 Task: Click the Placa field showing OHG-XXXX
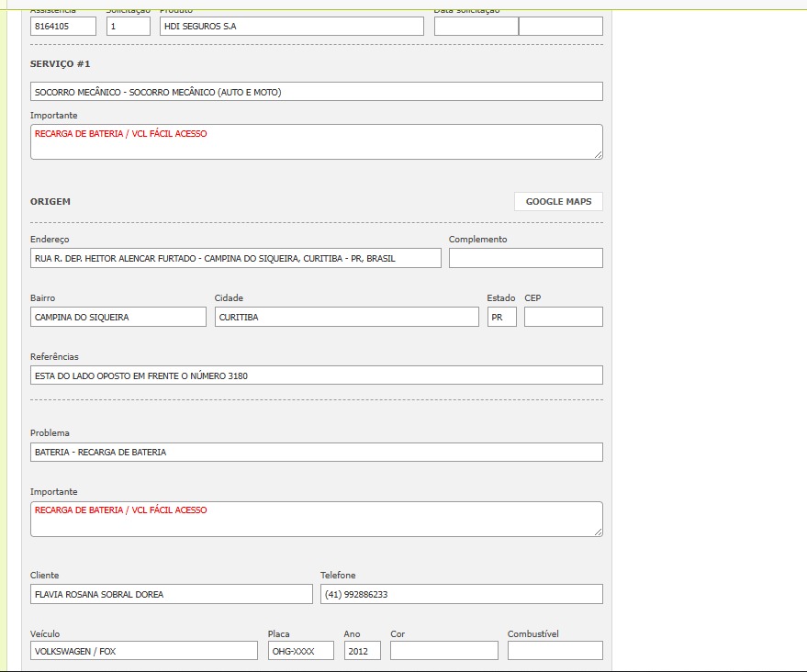[x=300, y=651]
